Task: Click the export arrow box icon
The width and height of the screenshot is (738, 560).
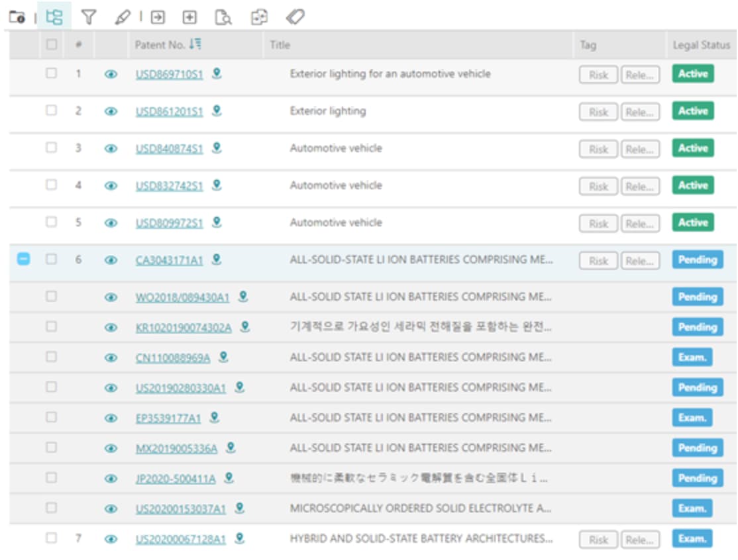Action: [x=158, y=17]
